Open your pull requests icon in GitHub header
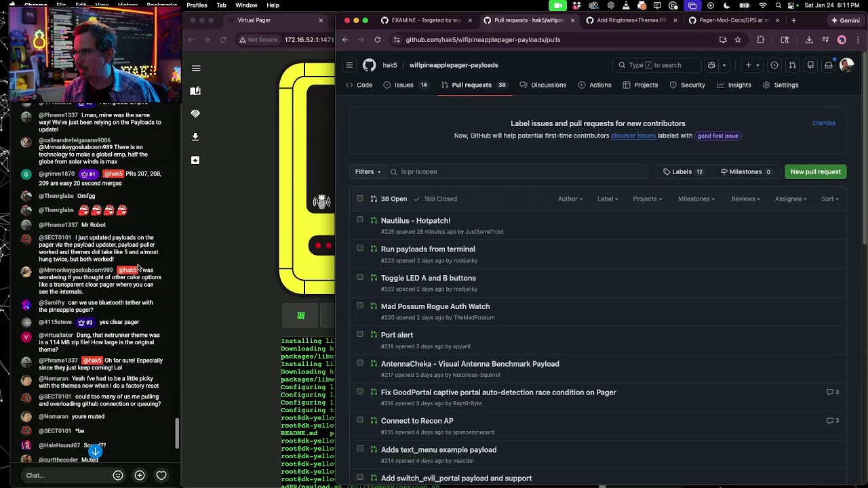868x488 pixels. pyautogui.click(x=792, y=65)
